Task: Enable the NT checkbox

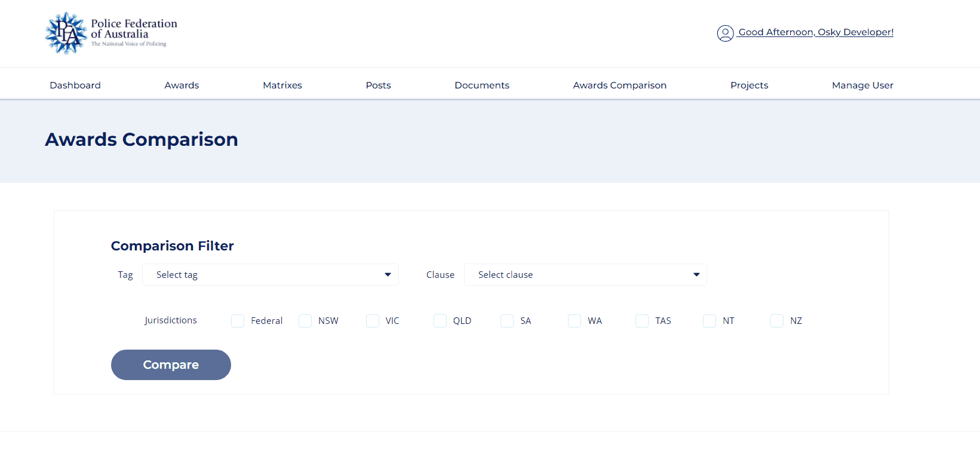Action: [709, 321]
